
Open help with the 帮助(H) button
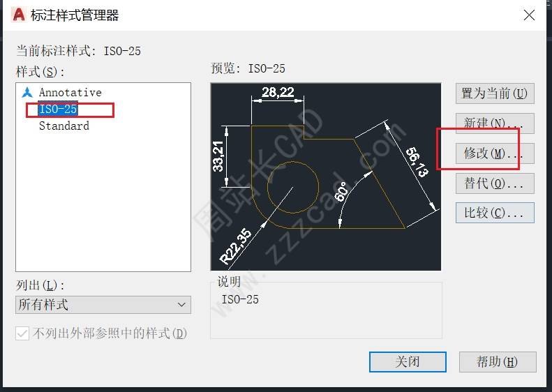(x=498, y=362)
